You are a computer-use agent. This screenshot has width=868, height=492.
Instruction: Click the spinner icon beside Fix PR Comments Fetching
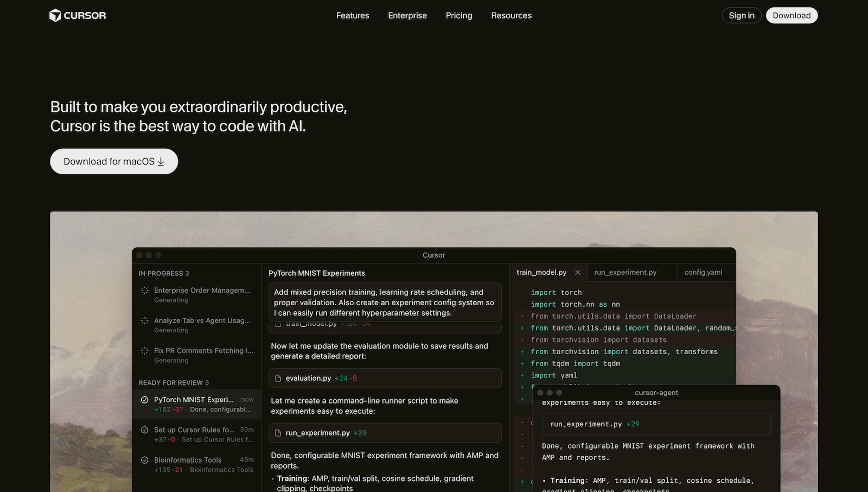click(x=144, y=350)
